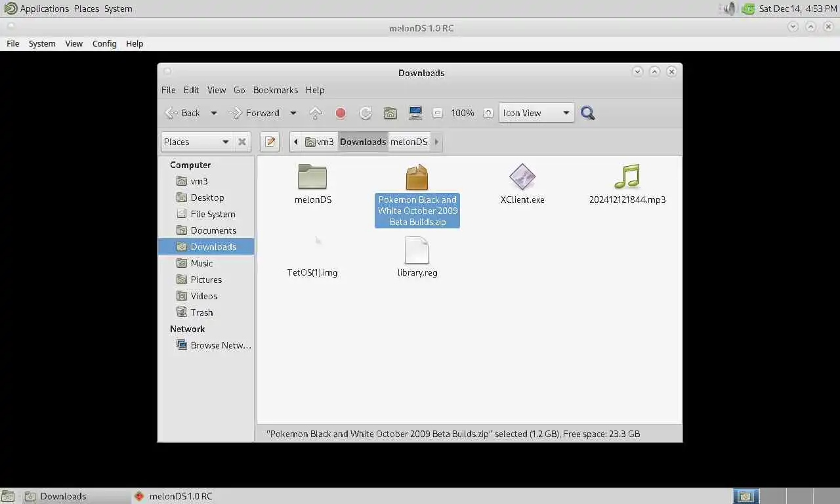
Task: Open melonDS Config menu
Action: pos(104,43)
